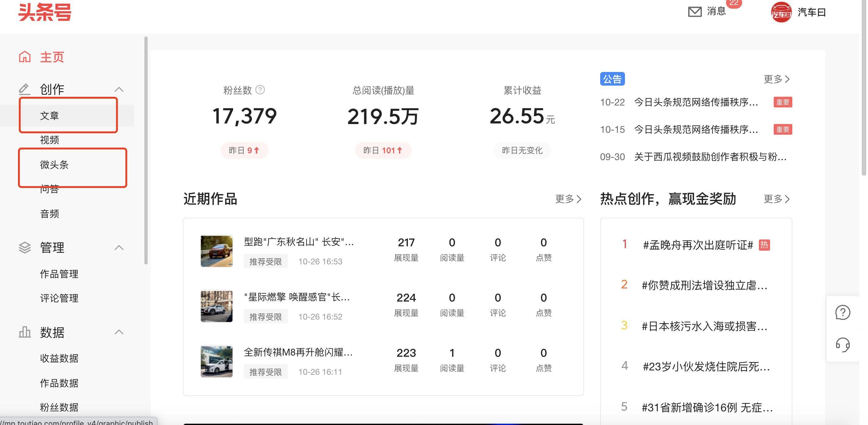Open thumbnail of 全新传祺M8 article
This screenshot has width=868, height=425.
217,361
